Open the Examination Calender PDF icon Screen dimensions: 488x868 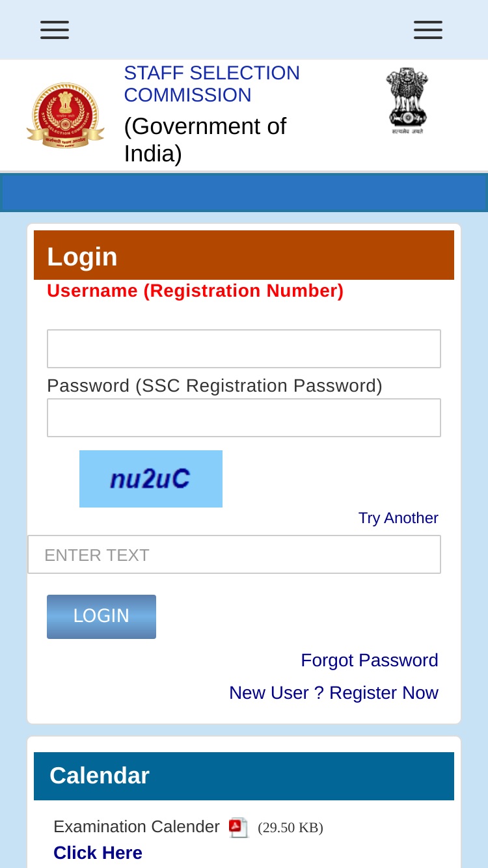tap(239, 828)
